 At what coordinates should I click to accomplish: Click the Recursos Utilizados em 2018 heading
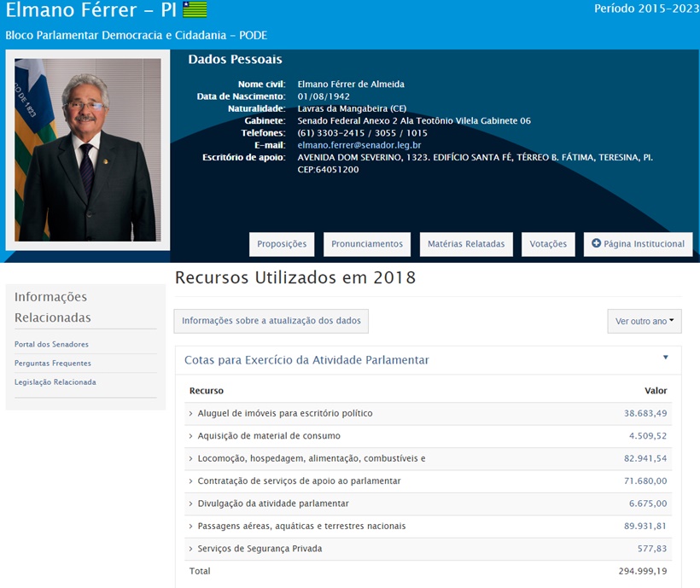pyautogui.click(x=295, y=277)
